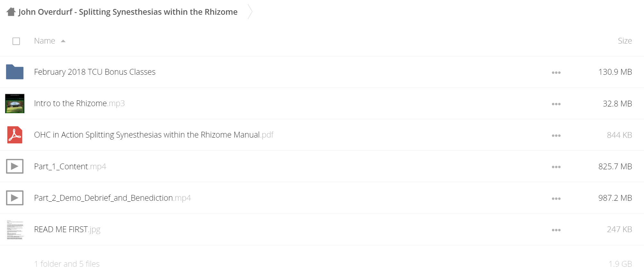This screenshot has height=278, width=644.
Task: Click the home icon in breadcrumb
Action: [x=11, y=12]
